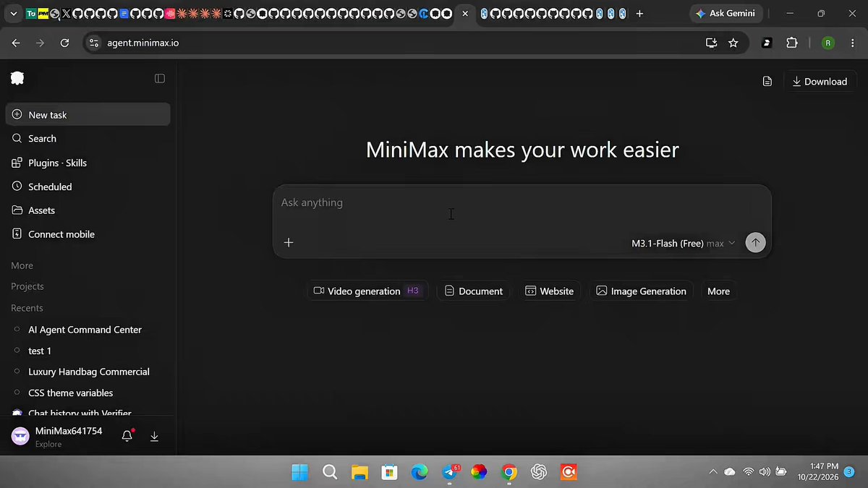Image resolution: width=868 pixels, height=488 pixels.
Task: Click the plus attachment icon in prompt box
Action: click(x=289, y=242)
